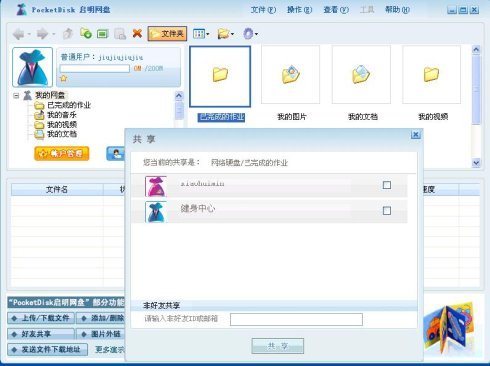Click the open folder toolbar icon
Screen dimensions: 490x366
pyautogui.click(x=223, y=34)
